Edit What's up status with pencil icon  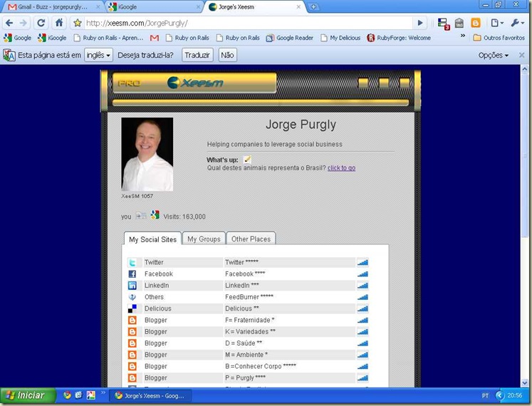point(247,160)
